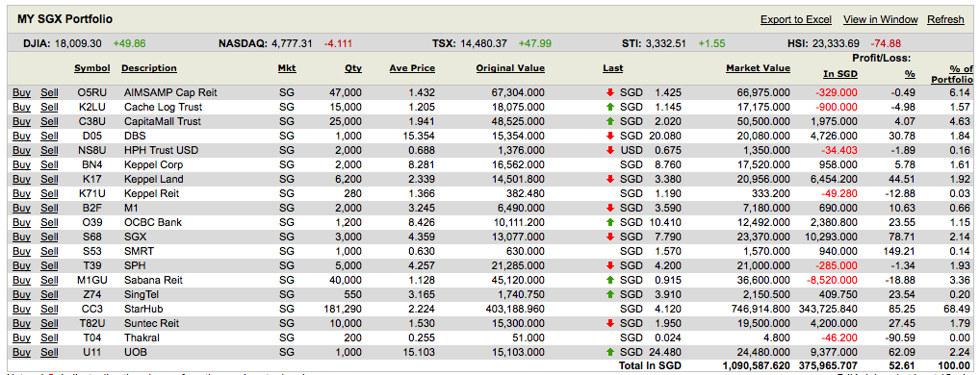Sell SGX holdings
The height and width of the screenshot is (375, 980).
[x=49, y=237]
